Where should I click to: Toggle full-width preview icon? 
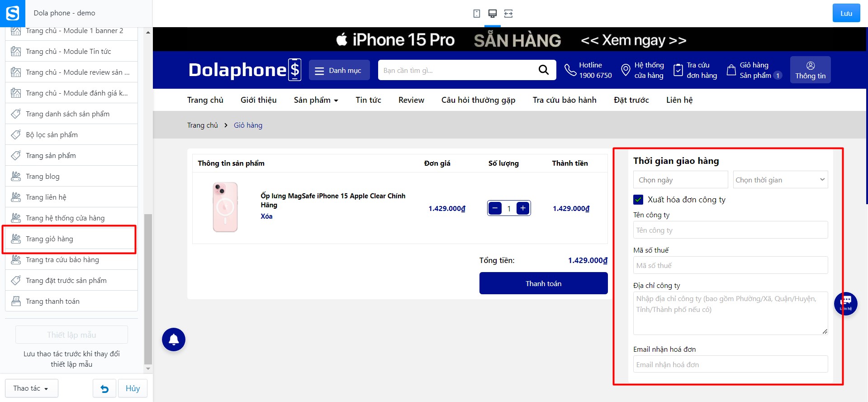[508, 14]
